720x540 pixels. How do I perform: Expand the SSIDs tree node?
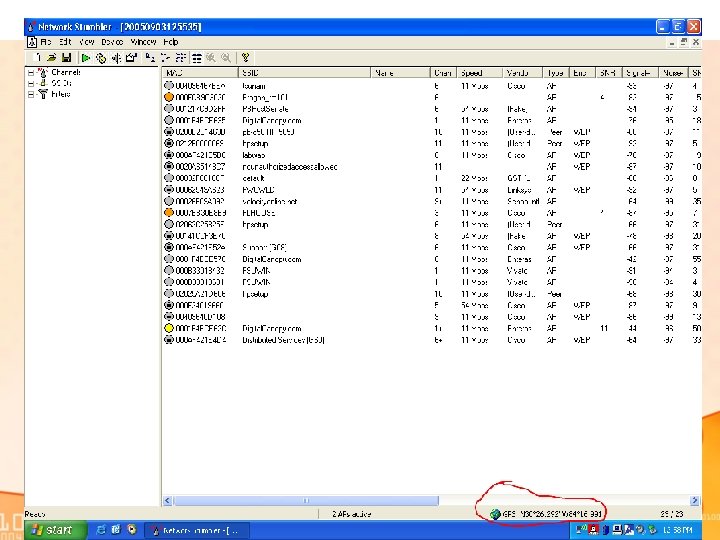31,84
